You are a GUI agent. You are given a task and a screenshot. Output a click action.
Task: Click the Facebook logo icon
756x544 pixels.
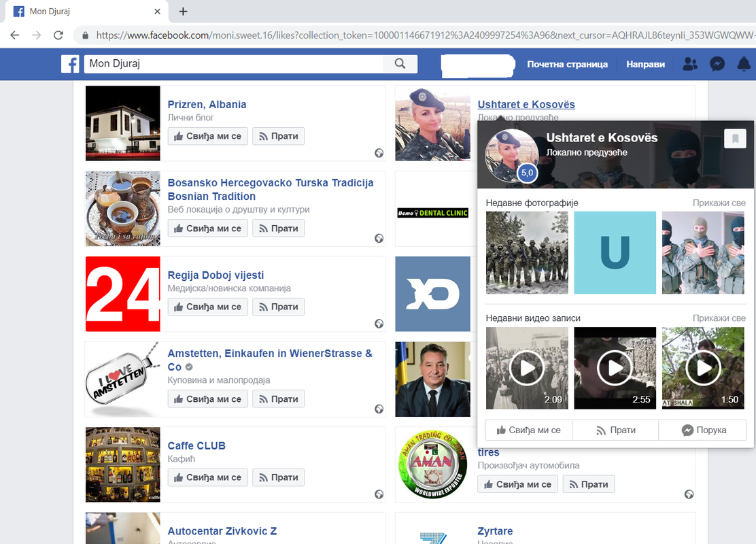(x=70, y=64)
